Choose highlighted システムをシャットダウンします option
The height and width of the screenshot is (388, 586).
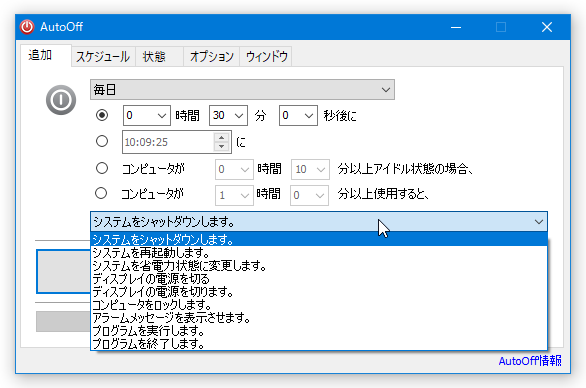[319, 239]
